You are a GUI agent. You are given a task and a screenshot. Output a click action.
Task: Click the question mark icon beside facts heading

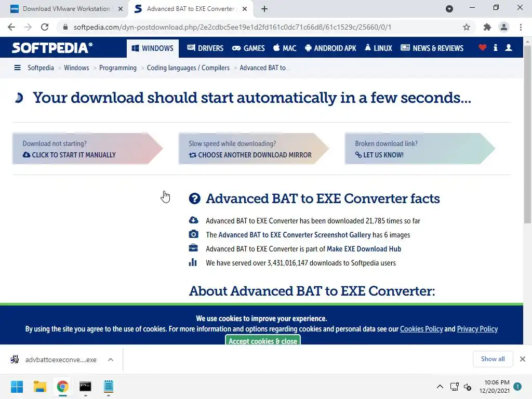(195, 198)
